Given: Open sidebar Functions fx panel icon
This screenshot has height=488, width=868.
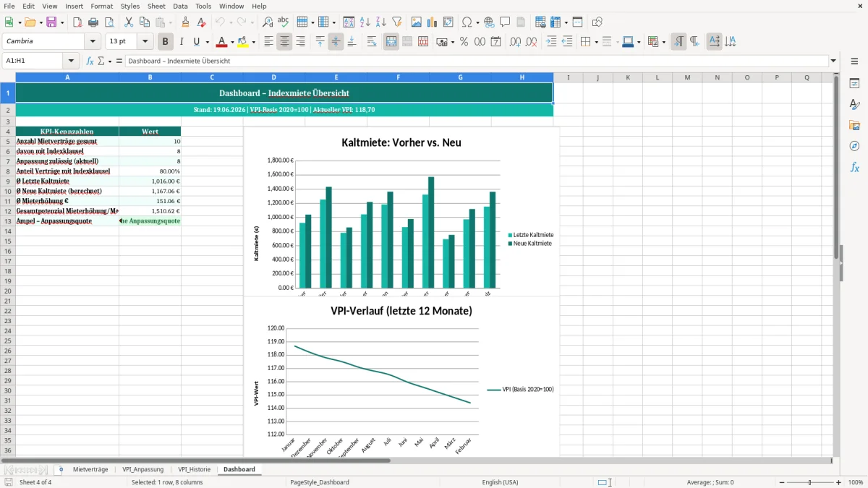Looking at the screenshot, I should pyautogui.click(x=854, y=168).
